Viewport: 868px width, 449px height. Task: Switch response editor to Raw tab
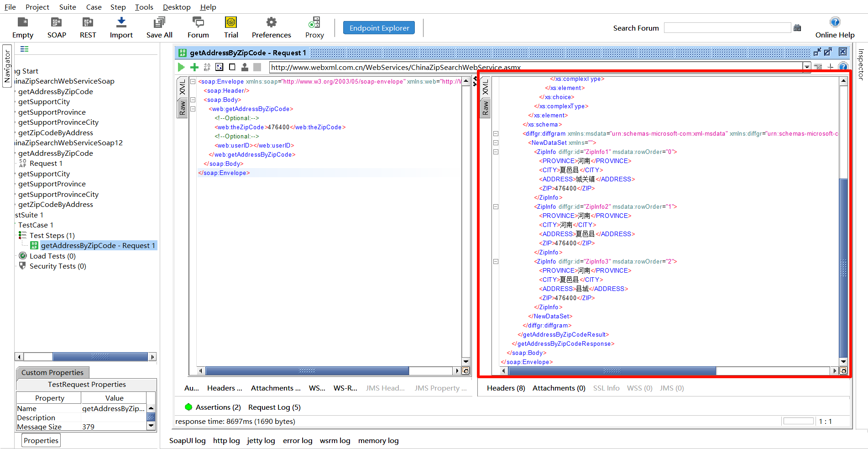pos(485,108)
